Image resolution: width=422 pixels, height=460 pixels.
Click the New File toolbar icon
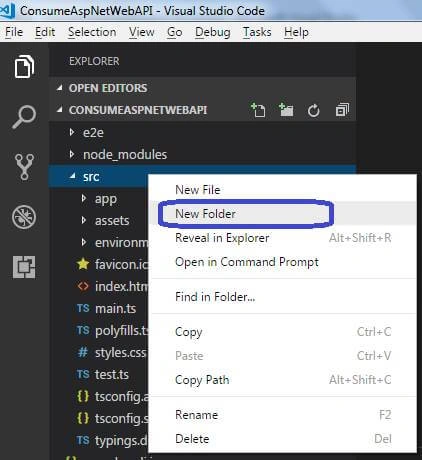(x=258, y=110)
